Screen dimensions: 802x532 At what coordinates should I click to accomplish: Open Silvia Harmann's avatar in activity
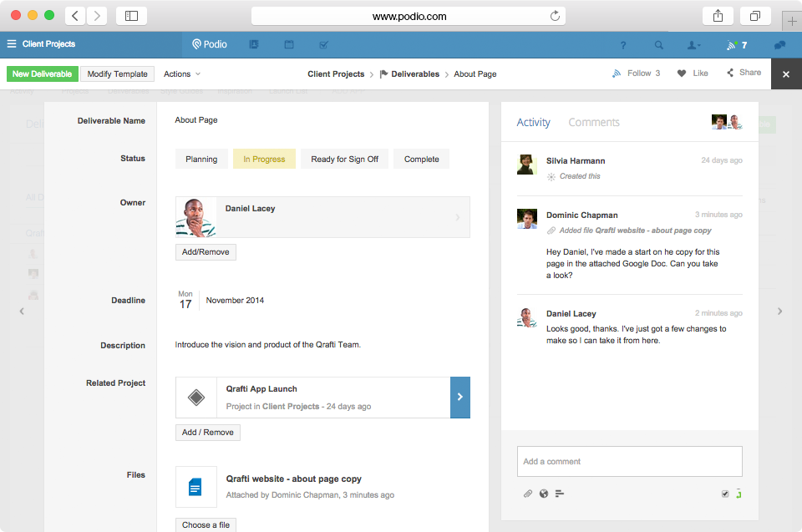tap(527, 165)
